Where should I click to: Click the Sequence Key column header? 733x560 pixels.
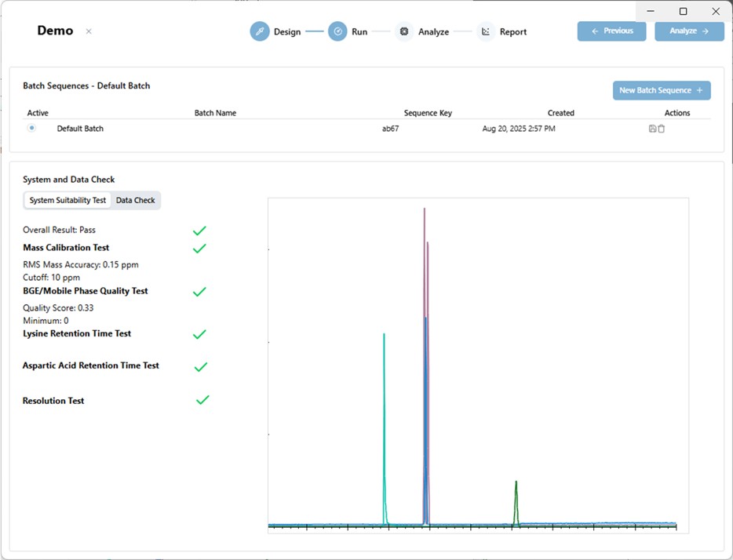point(428,113)
